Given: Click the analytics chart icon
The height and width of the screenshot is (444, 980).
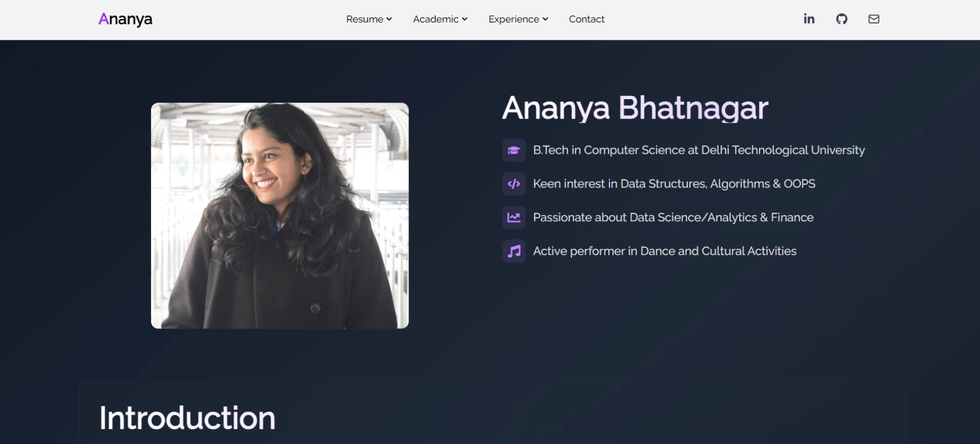Looking at the screenshot, I should tap(514, 218).
